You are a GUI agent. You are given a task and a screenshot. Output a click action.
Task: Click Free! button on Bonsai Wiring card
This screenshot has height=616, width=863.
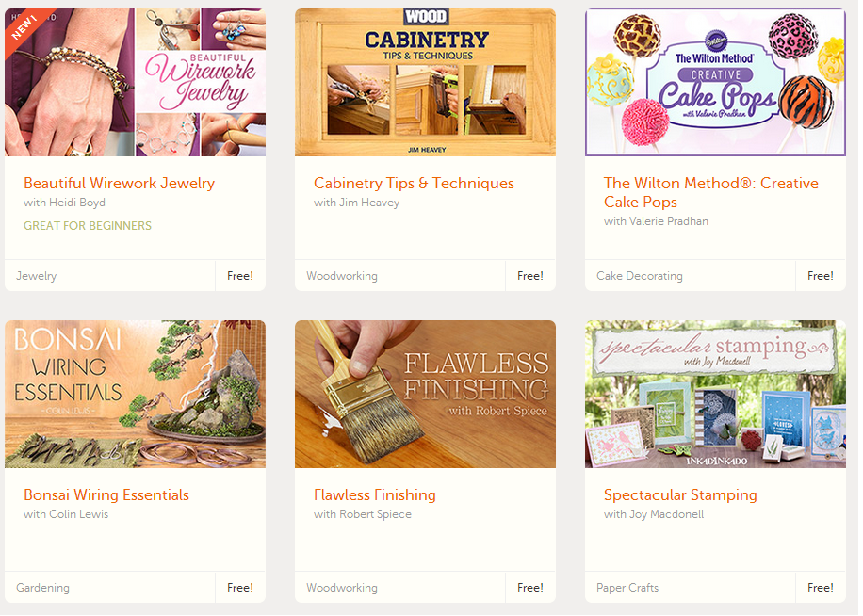point(240,588)
